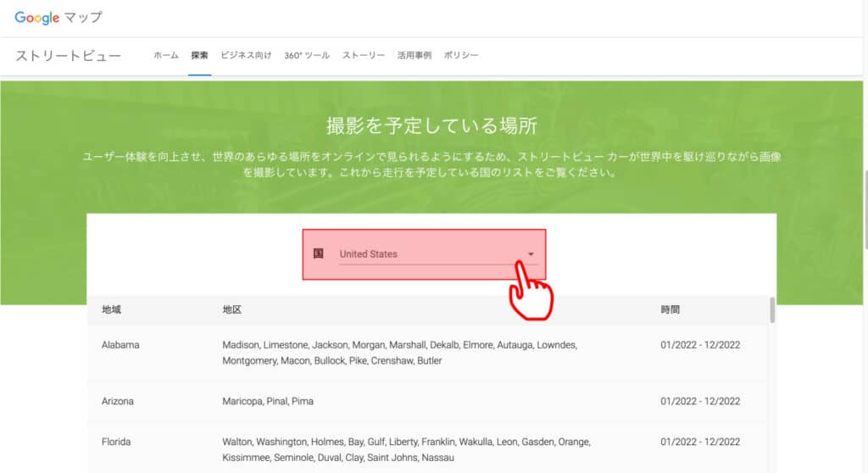This screenshot has height=473, width=868.
Task: Click the 地区 column header
Action: (232, 309)
